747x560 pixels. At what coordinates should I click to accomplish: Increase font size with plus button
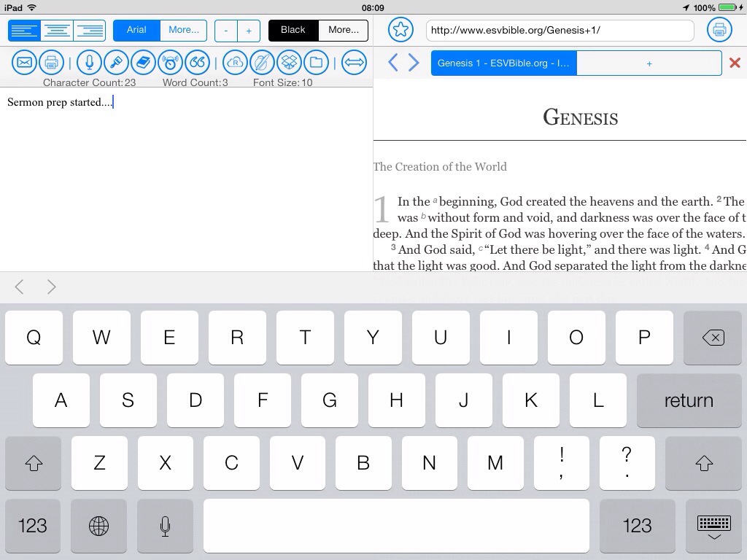point(249,31)
